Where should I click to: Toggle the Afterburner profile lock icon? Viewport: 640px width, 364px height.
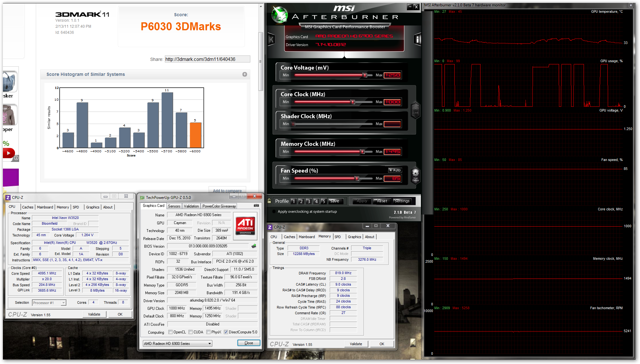pos(269,201)
